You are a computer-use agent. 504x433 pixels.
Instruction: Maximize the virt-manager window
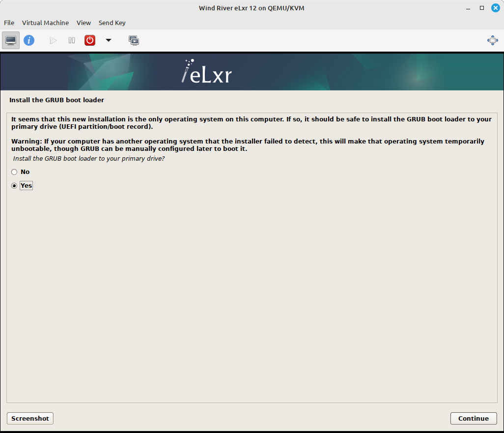tap(482, 8)
